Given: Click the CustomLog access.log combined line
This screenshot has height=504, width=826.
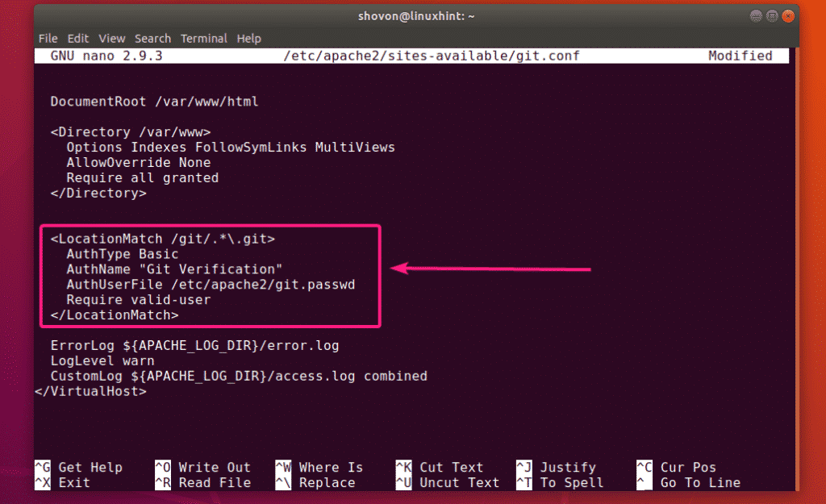Looking at the screenshot, I should (239, 377).
